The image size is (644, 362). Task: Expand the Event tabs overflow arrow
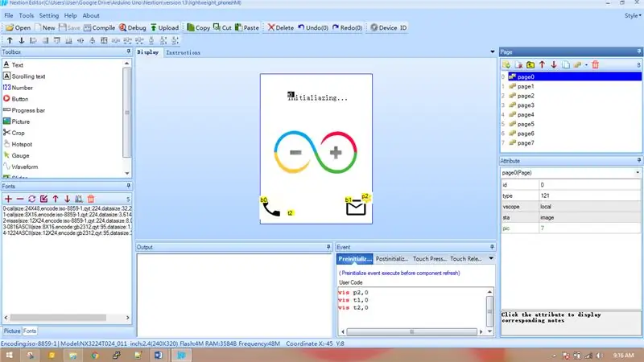click(491, 258)
